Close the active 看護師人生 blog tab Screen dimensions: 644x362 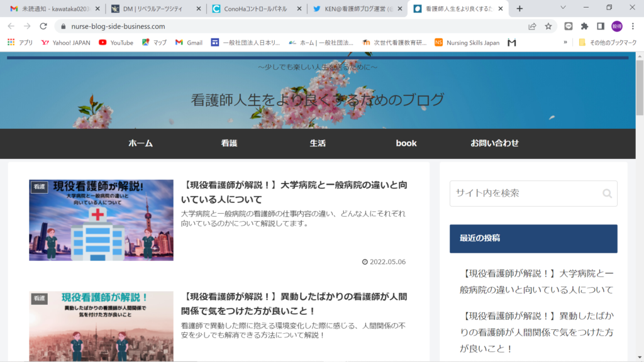click(x=500, y=9)
